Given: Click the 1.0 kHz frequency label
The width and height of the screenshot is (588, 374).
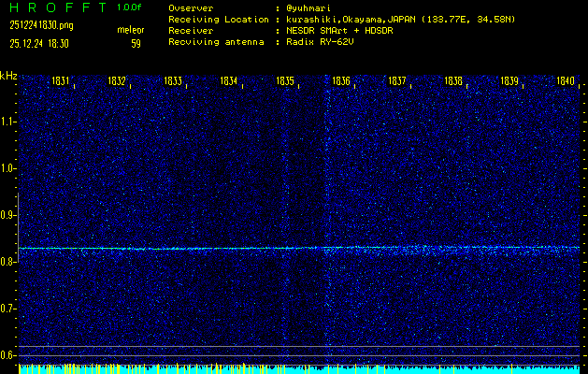Looking at the screenshot, I should pyautogui.click(x=8, y=168).
